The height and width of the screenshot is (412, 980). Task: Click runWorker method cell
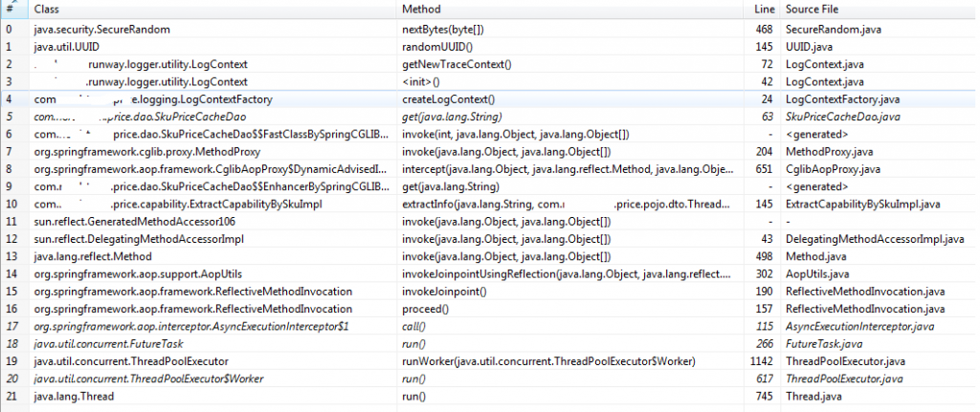coord(548,361)
